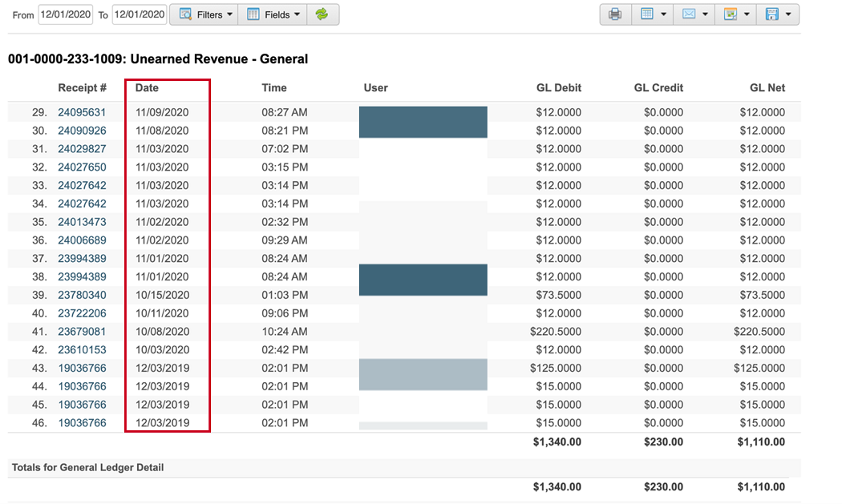Click the From date input field
This screenshot has width=842, height=504.
[66, 14]
